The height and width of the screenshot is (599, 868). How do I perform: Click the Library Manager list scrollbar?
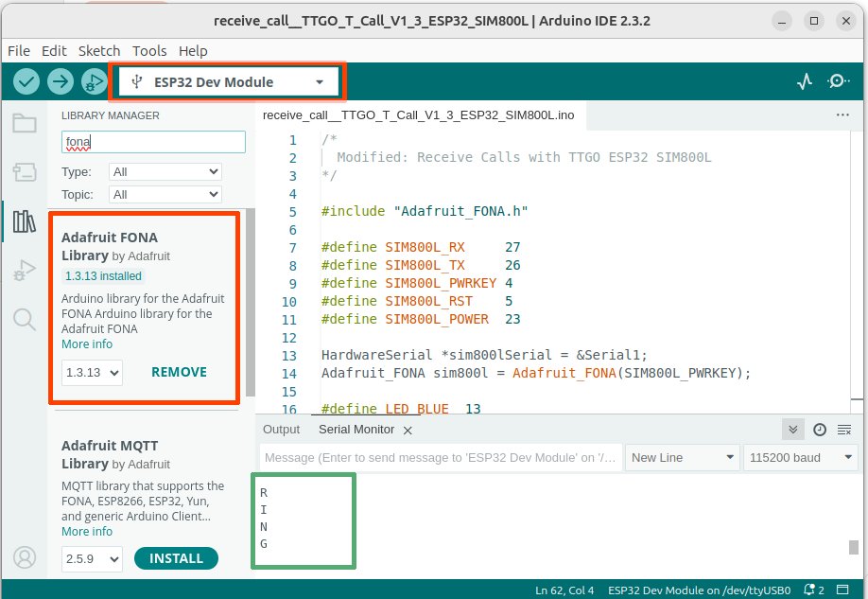click(x=251, y=302)
